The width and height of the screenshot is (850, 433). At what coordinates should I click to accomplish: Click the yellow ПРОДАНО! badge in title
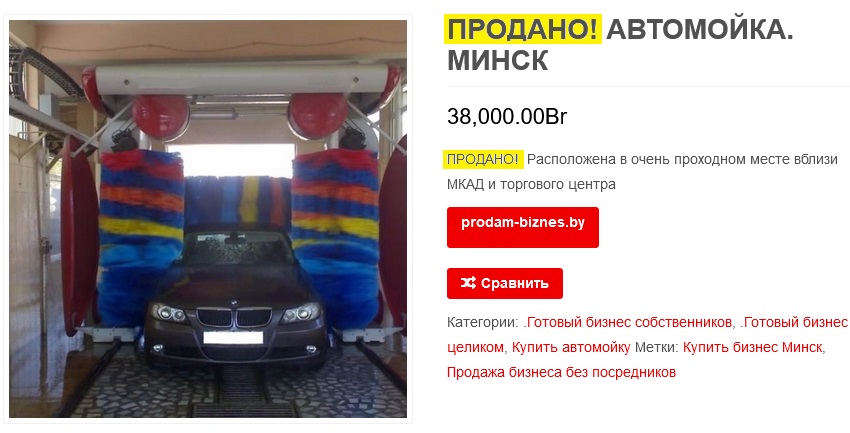[523, 29]
